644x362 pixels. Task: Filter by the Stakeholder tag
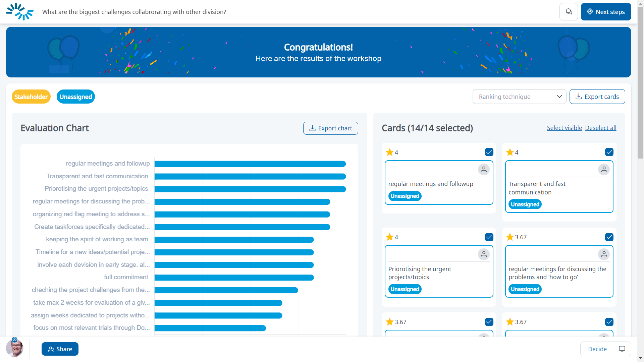pos(31,97)
